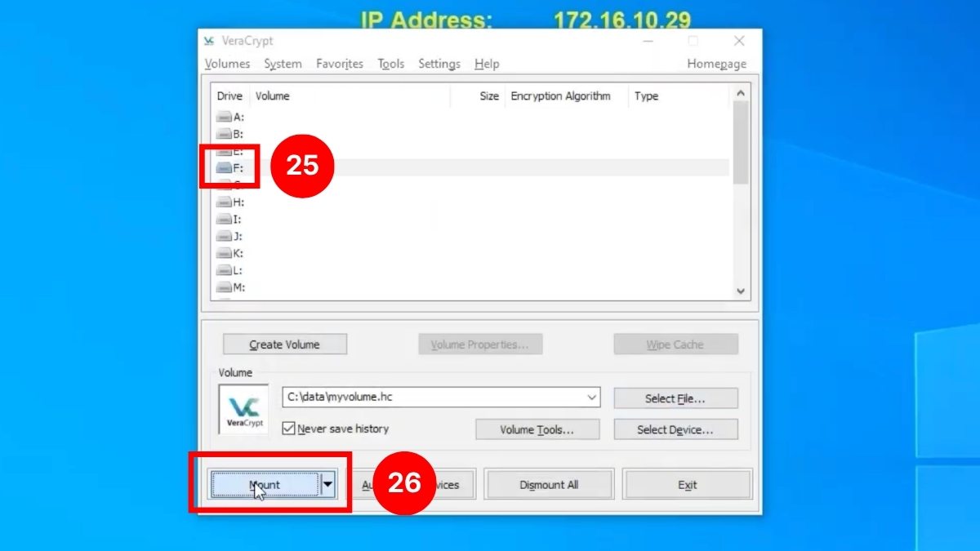Open the Settings menu
This screenshot has height=551, width=980.
pyautogui.click(x=439, y=64)
